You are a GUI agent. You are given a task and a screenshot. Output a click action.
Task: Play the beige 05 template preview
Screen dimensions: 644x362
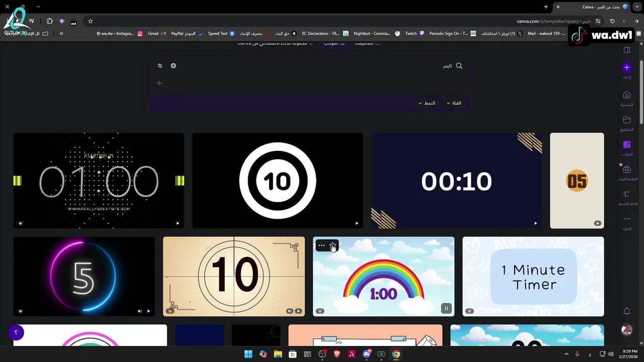[x=597, y=223]
